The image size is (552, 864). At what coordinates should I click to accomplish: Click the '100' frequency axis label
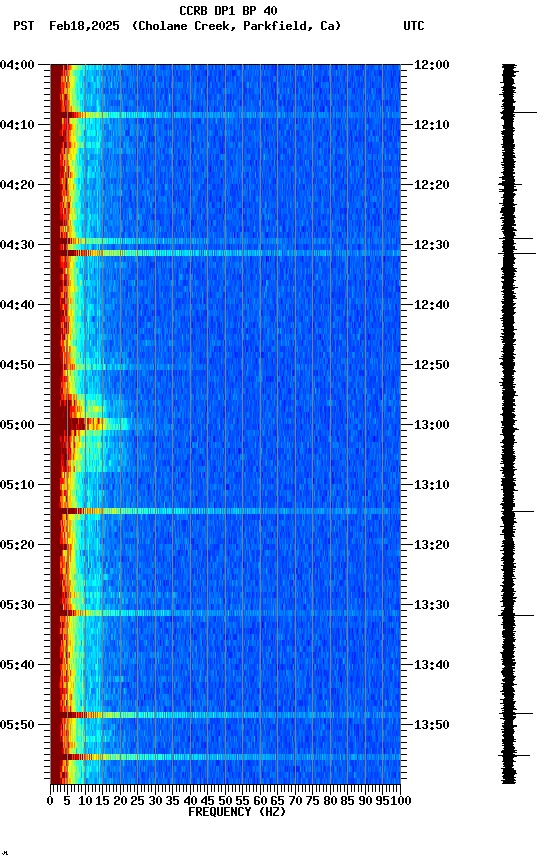coord(401,801)
